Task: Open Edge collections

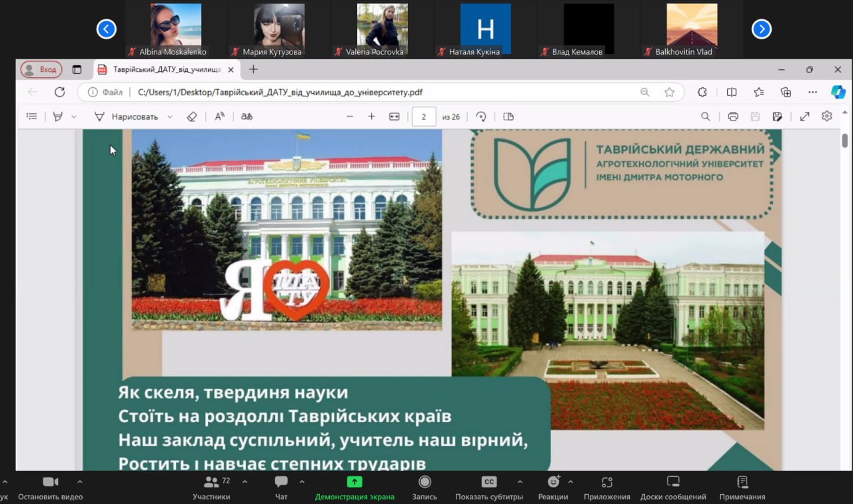Action: pos(786,93)
